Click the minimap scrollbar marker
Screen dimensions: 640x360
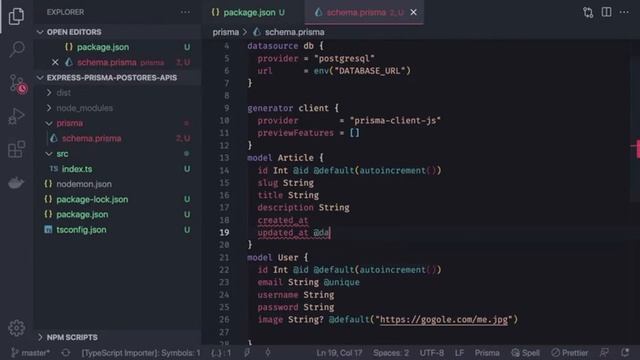click(636, 149)
